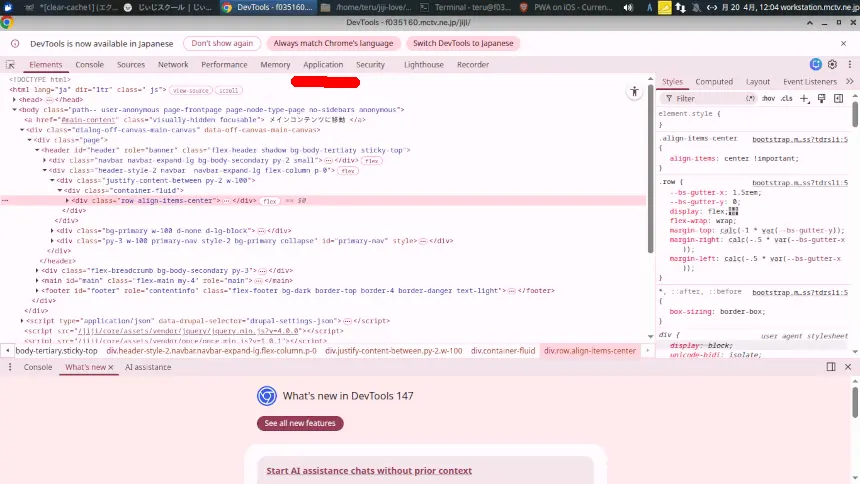The height and width of the screenshot is (484, 860).
Task: Switch to Terminal window in taskbar
Action: point(466,7)
